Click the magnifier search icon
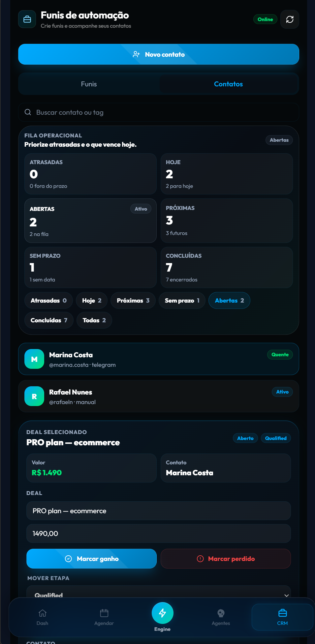 (x=28, y=112)
